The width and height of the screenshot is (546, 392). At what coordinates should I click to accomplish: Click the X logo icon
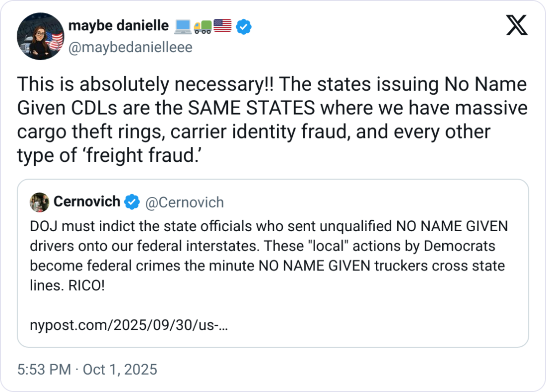coord(516,26)
